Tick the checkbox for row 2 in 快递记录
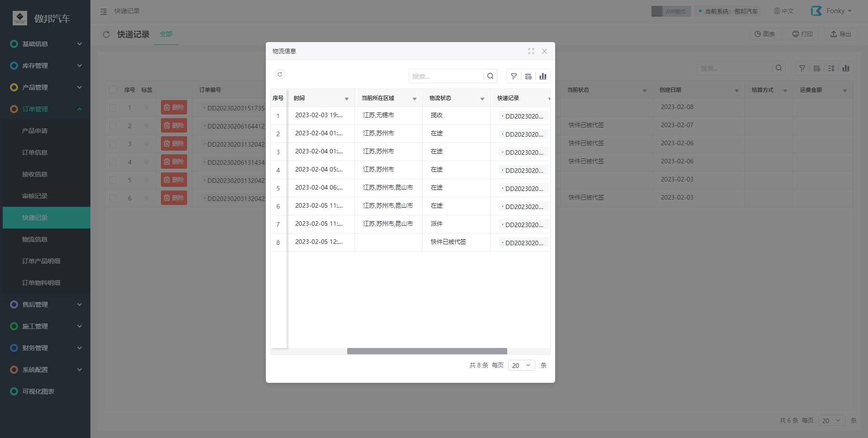868x438 pixels. pyautogui.click(x=113, y=126)
